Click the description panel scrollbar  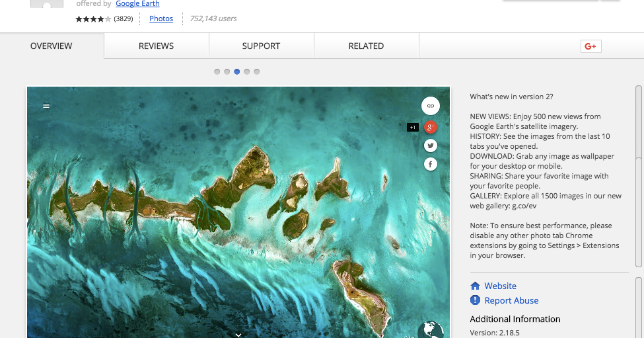coord(638,177)
